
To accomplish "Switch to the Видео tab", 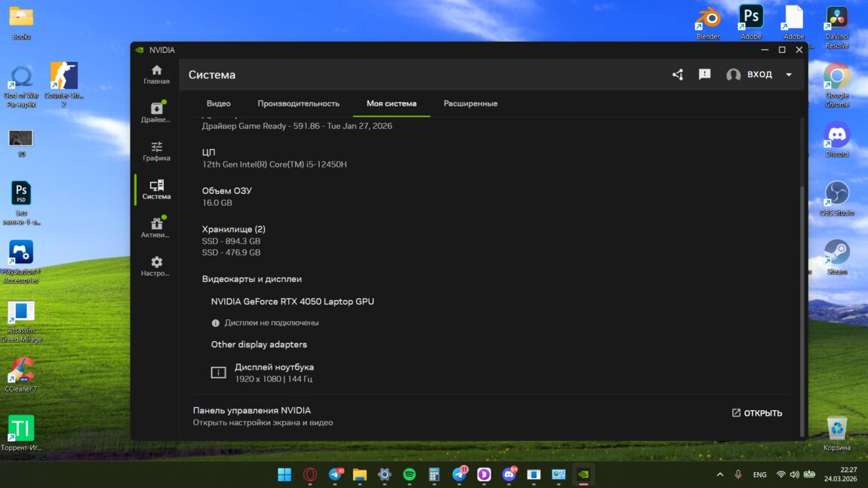I will tap(218, 103).
